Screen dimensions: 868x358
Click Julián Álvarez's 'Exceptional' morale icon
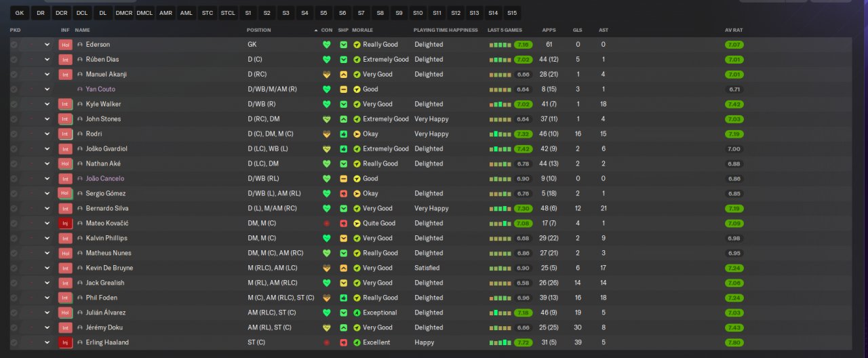tap(357, 313)
